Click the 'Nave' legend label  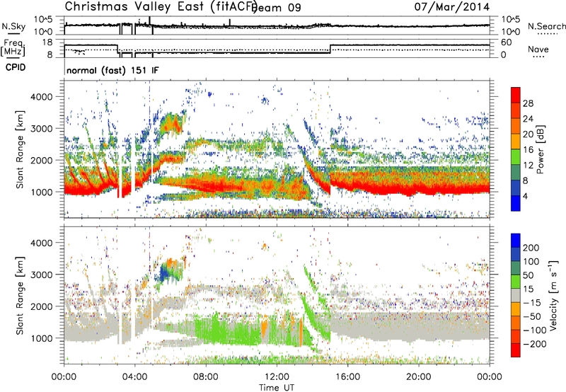538,49
